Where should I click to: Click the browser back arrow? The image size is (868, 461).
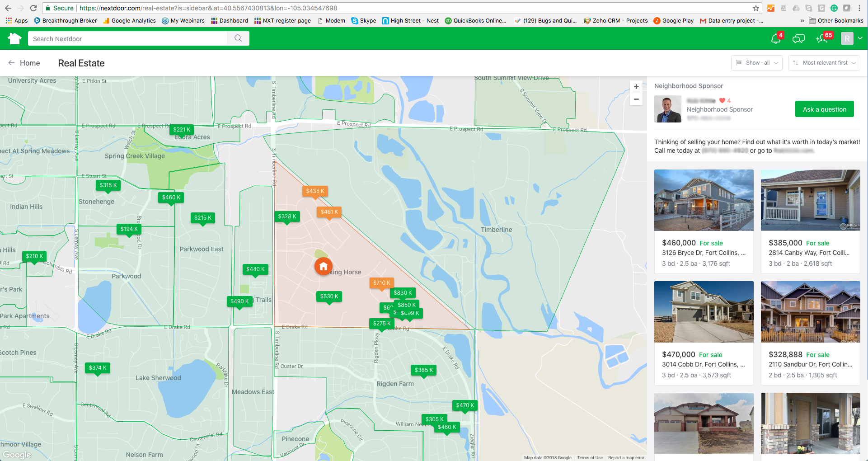click(8, 8)
